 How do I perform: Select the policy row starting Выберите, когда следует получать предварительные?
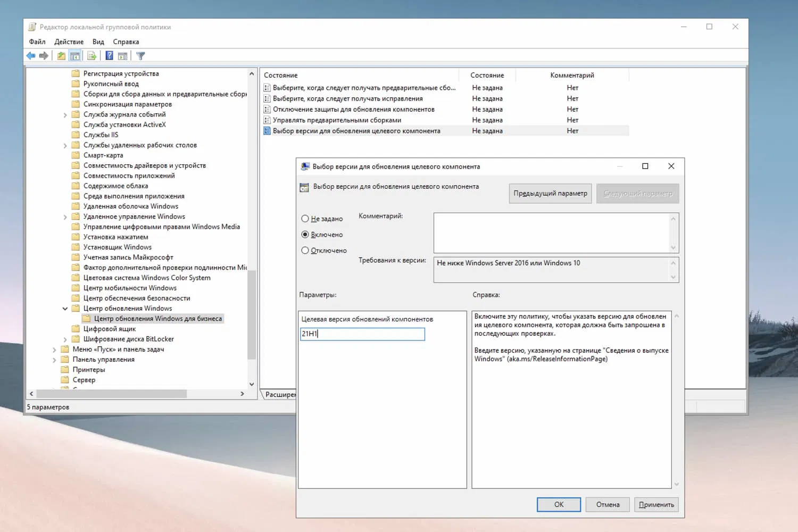click(x=446, y=88)
